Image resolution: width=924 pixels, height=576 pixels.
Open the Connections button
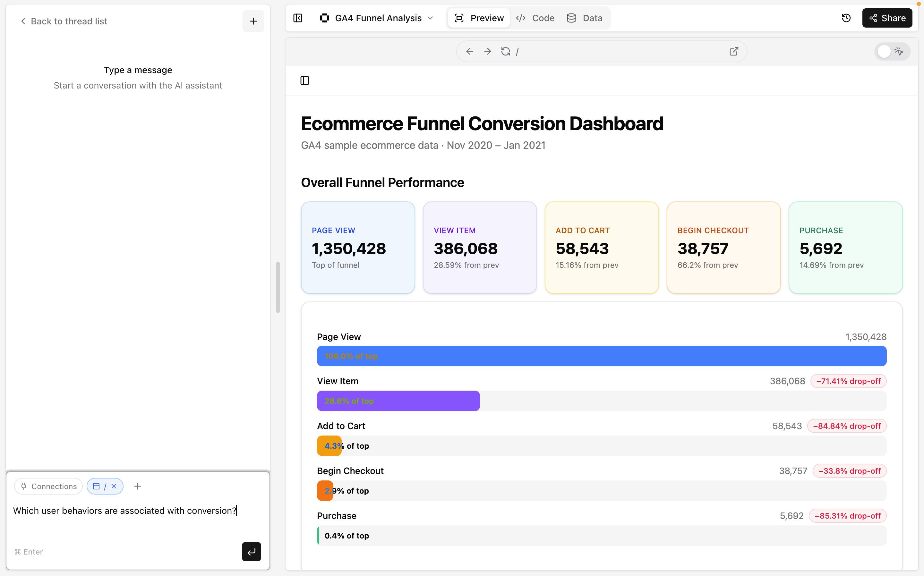pyautogui.click(x=48, y=486)
